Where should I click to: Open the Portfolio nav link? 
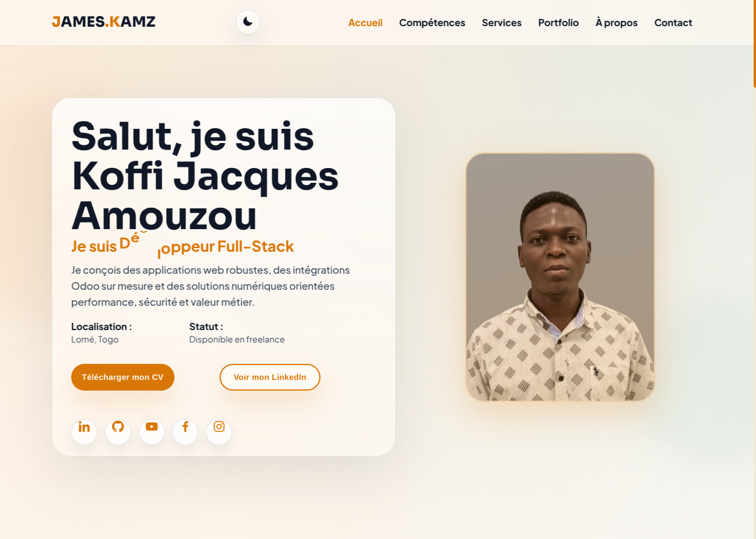(x=558, y=23)
